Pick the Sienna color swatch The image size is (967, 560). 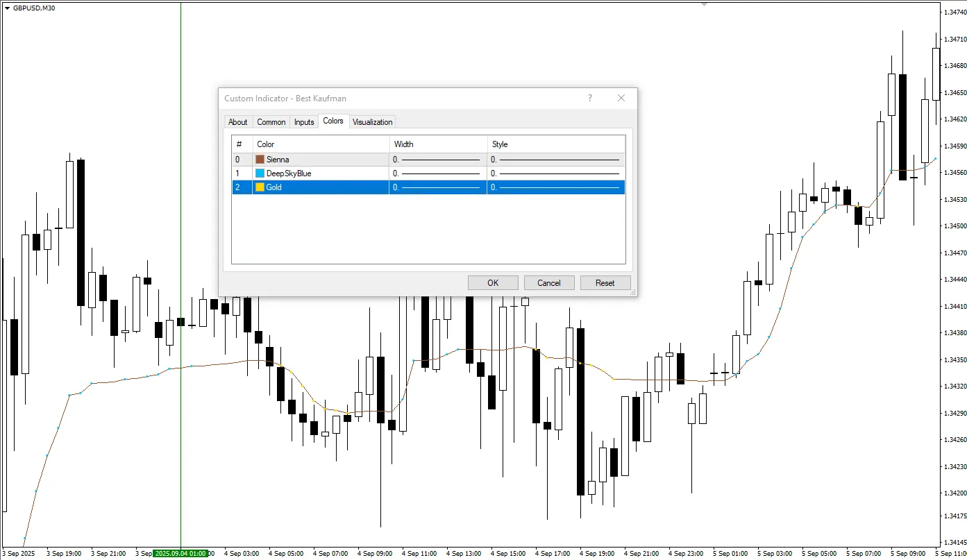click(x=260, y=160)
